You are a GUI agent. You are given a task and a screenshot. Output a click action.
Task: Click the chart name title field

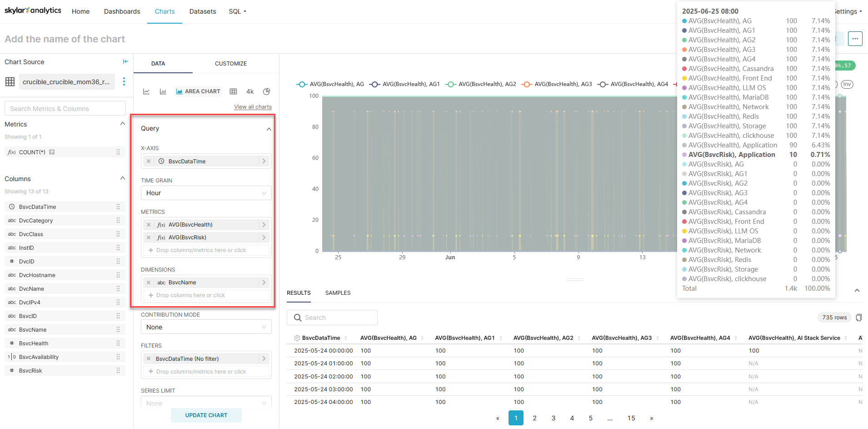click(x=65, y=39)
